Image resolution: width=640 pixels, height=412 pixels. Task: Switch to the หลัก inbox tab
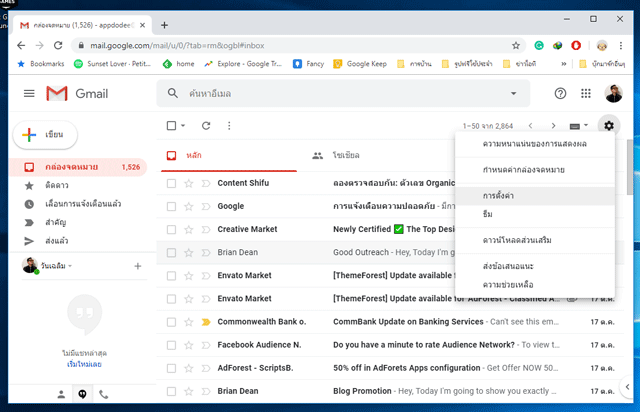tap(229, 155)
